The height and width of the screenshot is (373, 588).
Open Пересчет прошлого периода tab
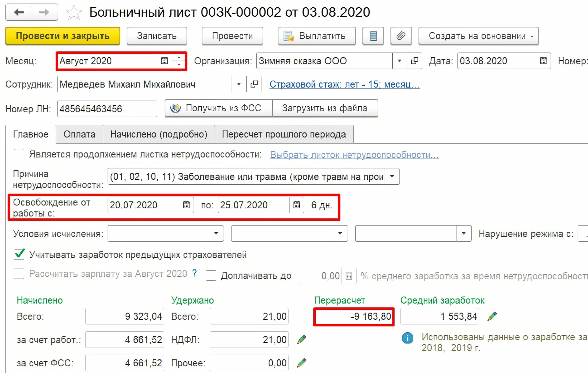[284, 134]
